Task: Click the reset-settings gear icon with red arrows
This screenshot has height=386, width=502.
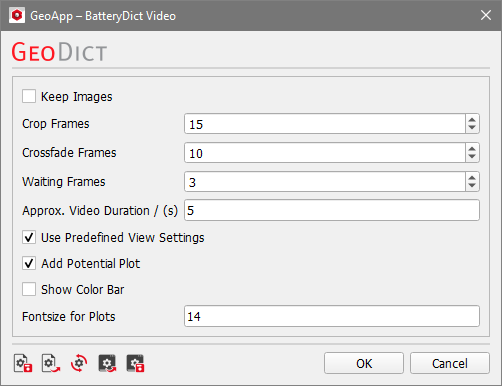Action: 79,363
